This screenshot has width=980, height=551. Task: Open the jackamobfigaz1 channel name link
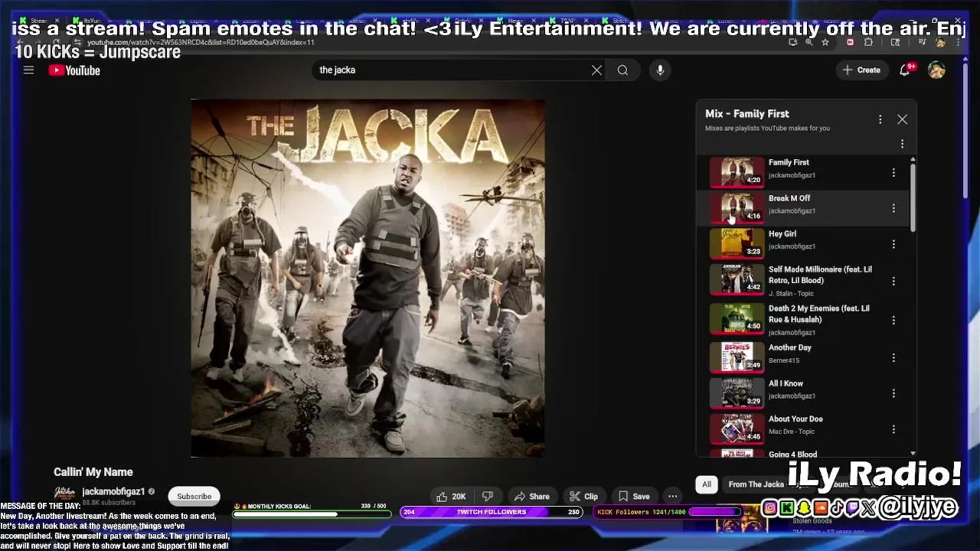[113, 491]
